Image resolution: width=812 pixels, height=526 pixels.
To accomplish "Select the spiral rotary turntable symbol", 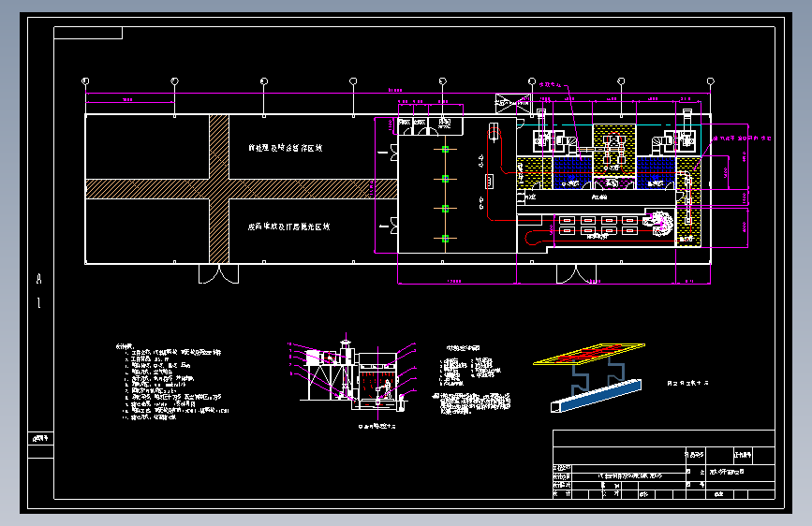I will pyautogui.click(x=659, y=223).
